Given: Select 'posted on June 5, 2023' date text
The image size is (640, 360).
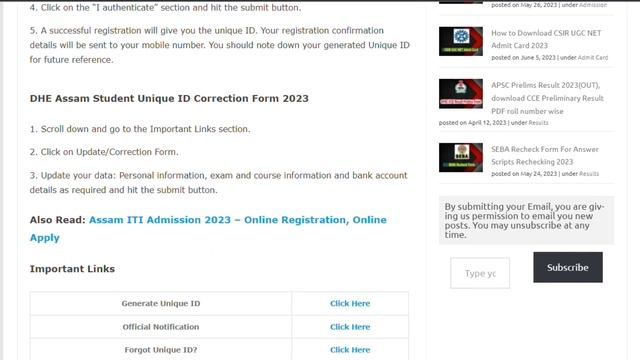Looking at the screenshot, I should 524,58.
